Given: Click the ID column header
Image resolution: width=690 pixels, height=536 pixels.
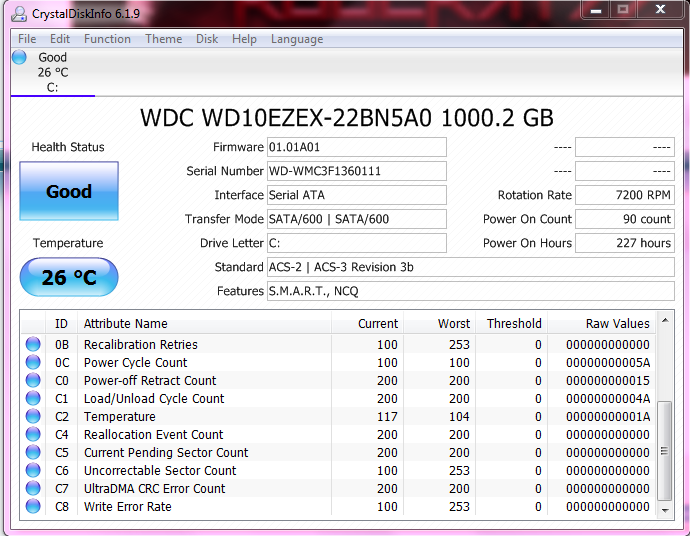Looking at the screenshot, I should coord(61,323).
